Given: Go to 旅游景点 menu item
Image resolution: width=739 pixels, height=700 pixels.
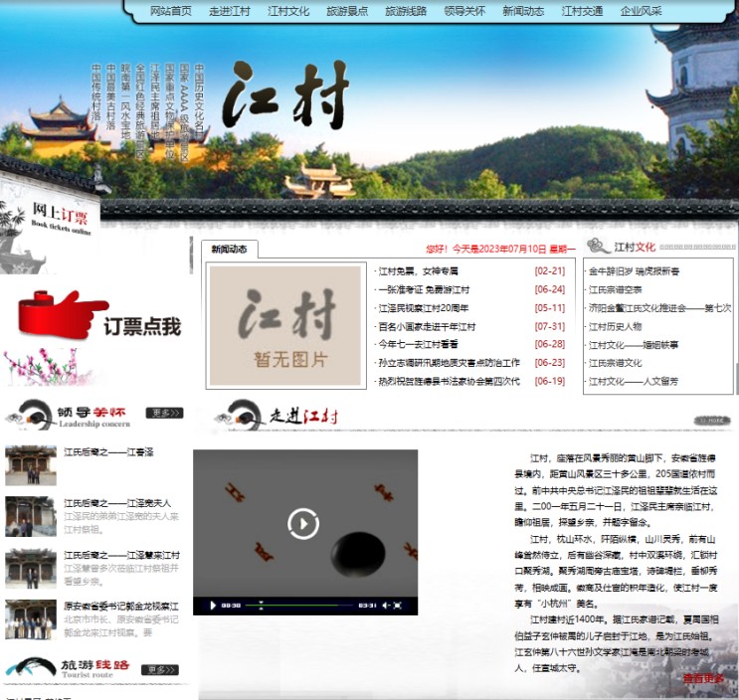Looking at the screenshot, I should [346, 11].
